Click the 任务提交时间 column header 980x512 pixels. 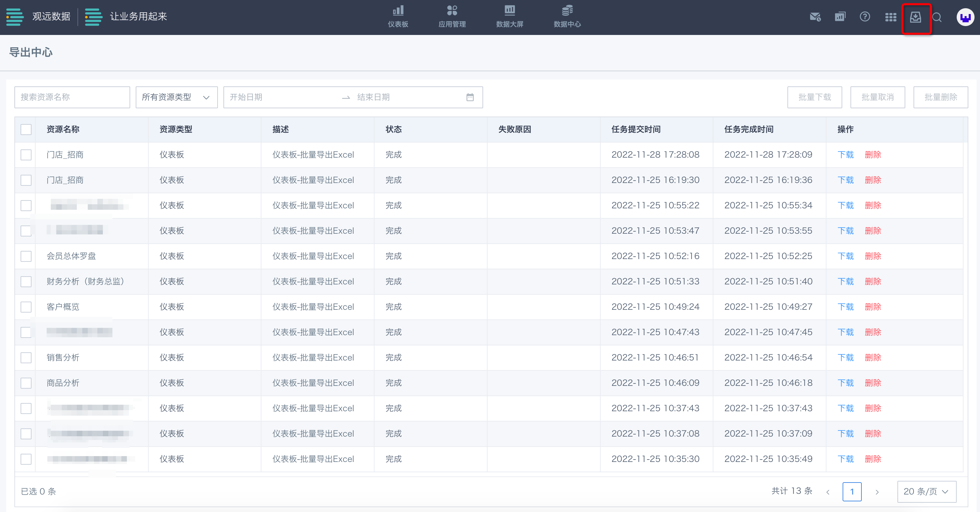pyautogui.click(x=636, y=129)
